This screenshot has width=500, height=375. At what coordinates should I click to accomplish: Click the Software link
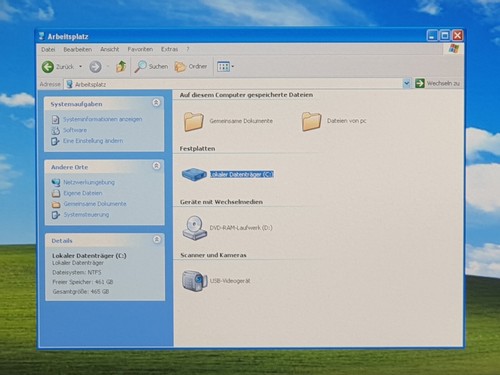pyautogui.click(x=75, y=130)
